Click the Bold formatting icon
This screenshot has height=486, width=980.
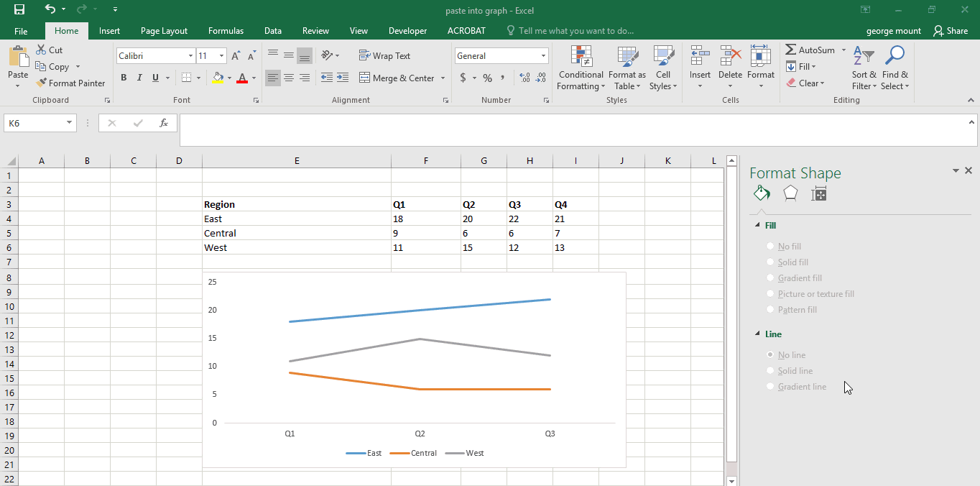[x=124, y=78]
